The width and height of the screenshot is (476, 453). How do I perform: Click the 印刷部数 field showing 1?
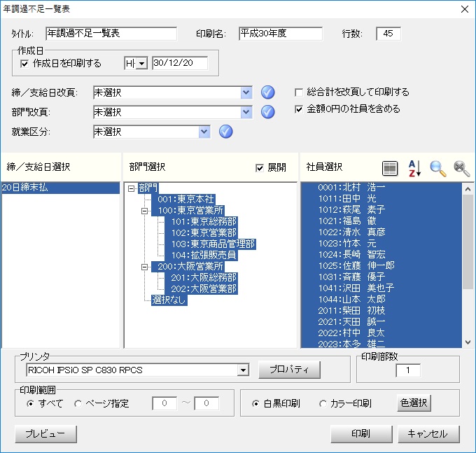pyautogui.click(x=408, y=370)
